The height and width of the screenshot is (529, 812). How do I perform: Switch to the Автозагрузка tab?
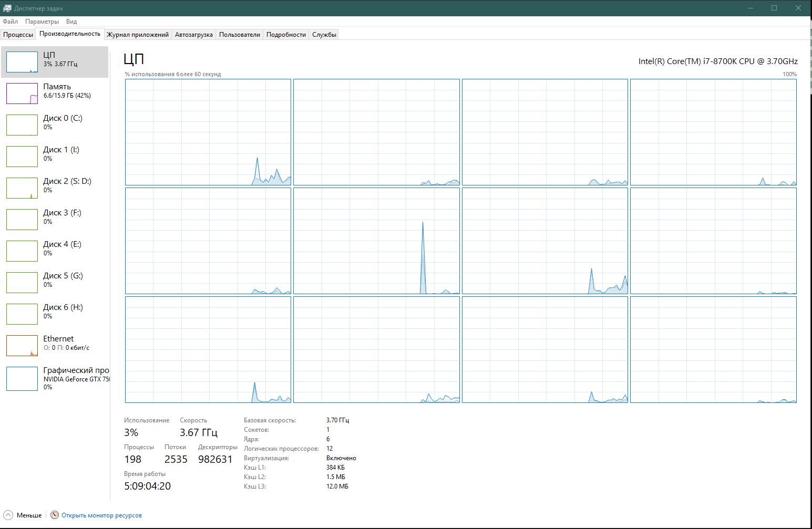(193, 35)
